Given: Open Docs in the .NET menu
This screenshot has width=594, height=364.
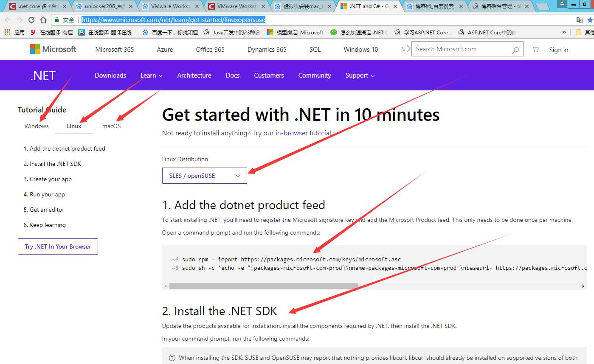Looking at the screenshot, I should pyautogui.click(x=233, y=76).
